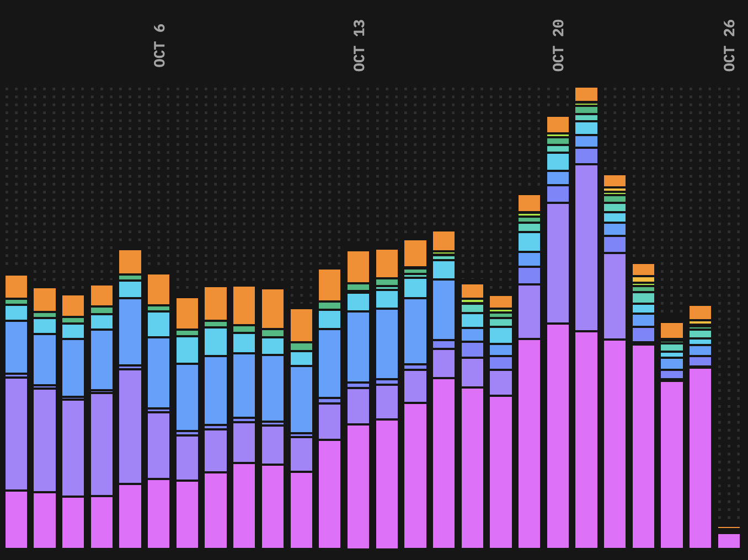This screenshot has height=560, width=748.
Task: Click the purple segment of the Oct 6 bar
Action: point(159,445)
